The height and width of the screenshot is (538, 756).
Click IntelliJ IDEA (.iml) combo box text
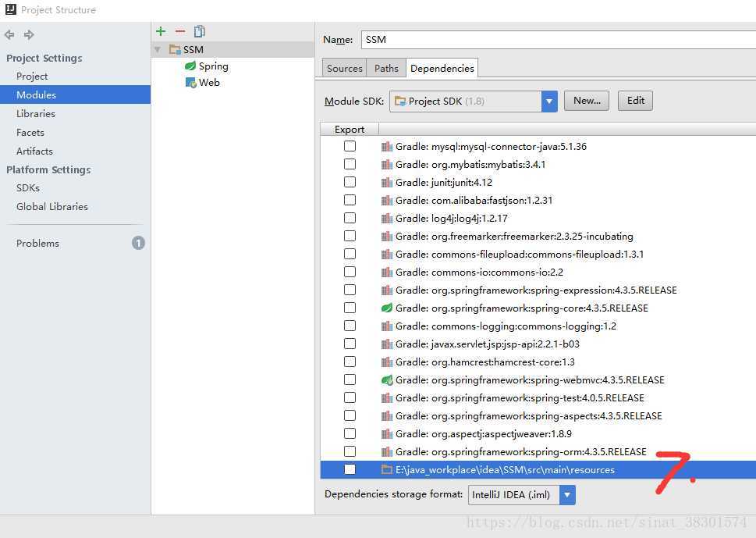(510, 495)
